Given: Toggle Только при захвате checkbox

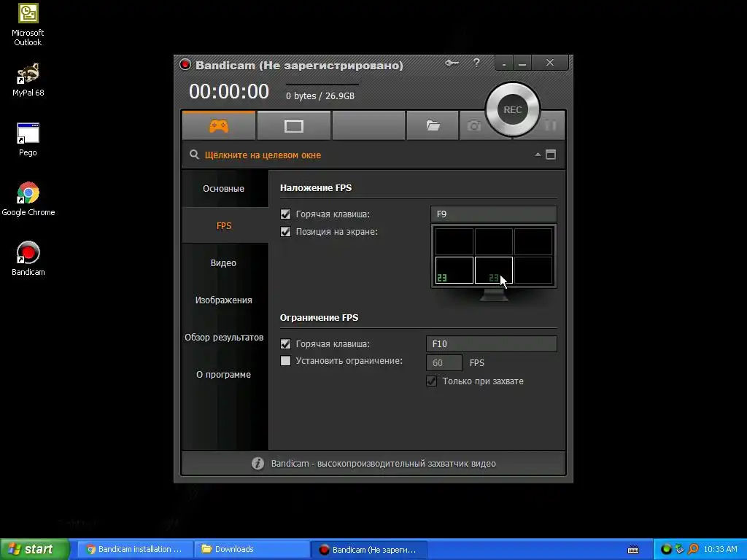Looking at the screenshot, I should 431,381.
